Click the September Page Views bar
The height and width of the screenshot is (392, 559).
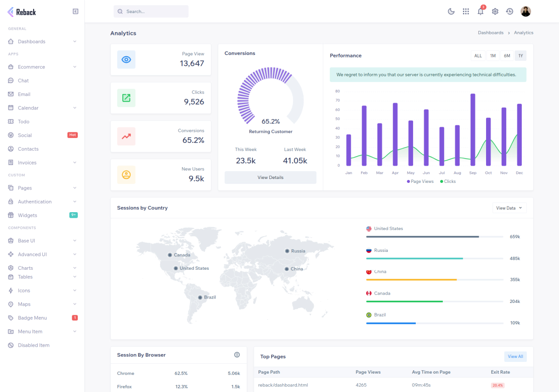tap(473, 130)
